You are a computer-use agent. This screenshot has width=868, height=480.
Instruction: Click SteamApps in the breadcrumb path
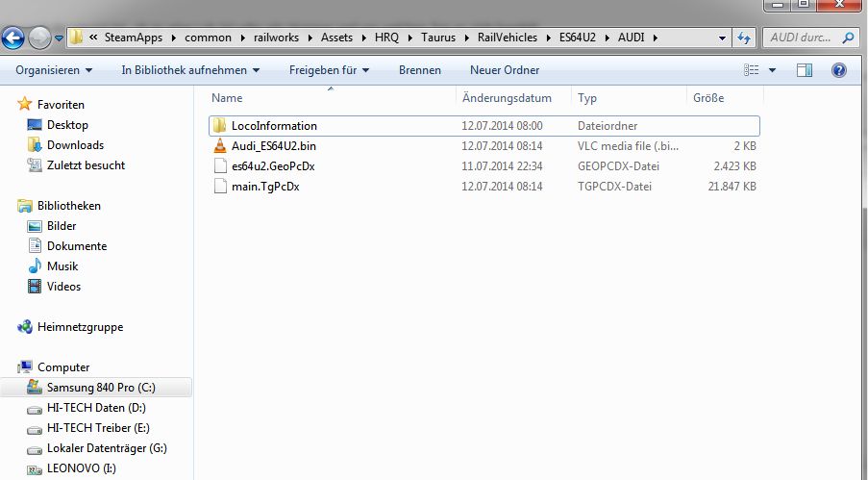click(134, 38)
